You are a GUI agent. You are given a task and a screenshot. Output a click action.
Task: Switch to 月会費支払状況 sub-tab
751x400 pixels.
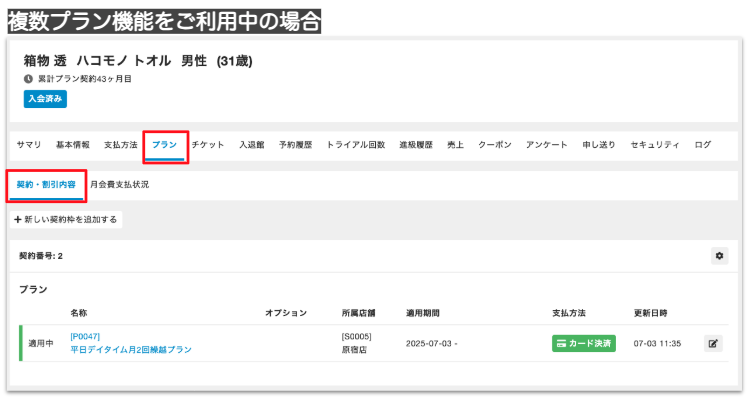(x=119, y=185)
